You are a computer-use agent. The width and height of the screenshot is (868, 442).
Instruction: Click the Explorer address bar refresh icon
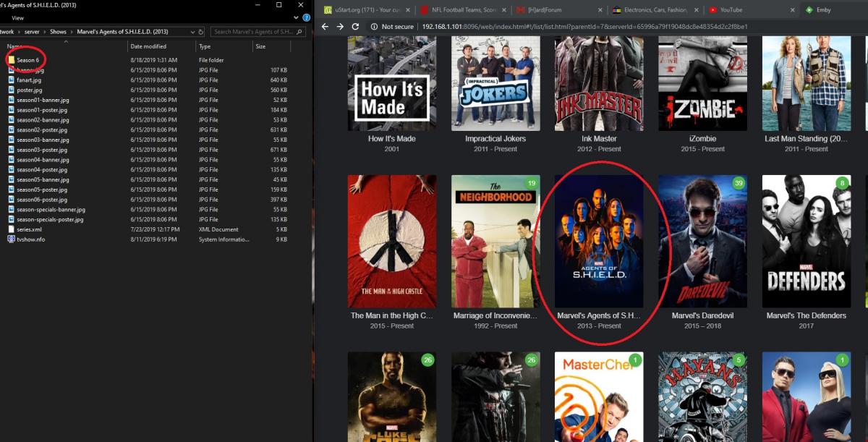click(x=200, y=32)
